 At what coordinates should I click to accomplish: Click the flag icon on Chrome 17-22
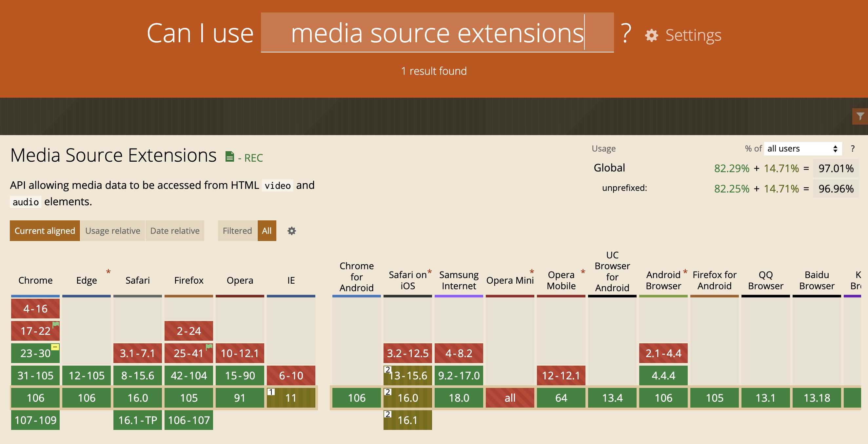[56, 324]
